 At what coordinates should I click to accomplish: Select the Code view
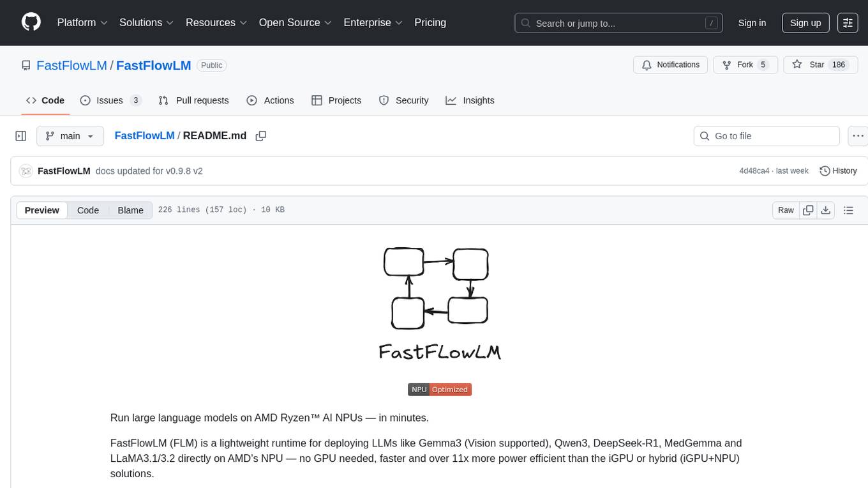[x=88, y=210]
